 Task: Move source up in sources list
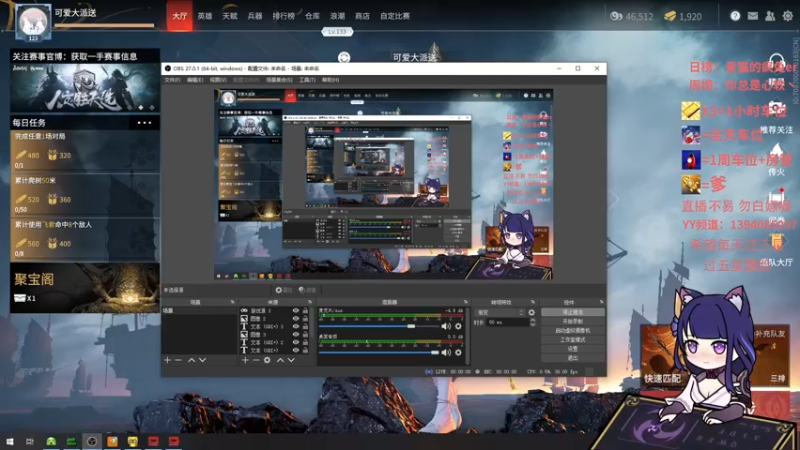click(280, 360)
